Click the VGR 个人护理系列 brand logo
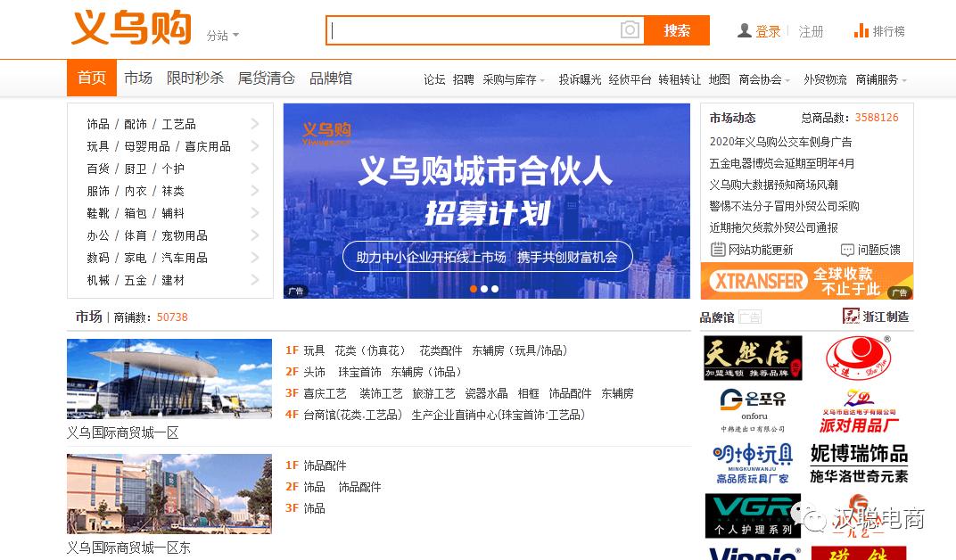Viewport: 956px width, 560px height. pyautogui.click(x=752, y=515)
